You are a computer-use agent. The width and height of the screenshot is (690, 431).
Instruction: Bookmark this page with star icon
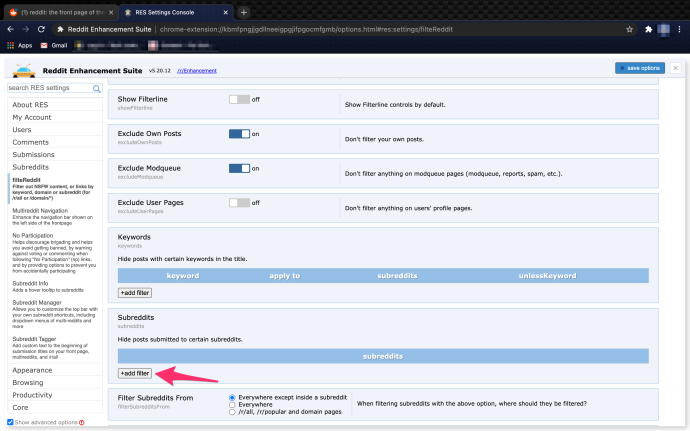(x=629, y=29)
